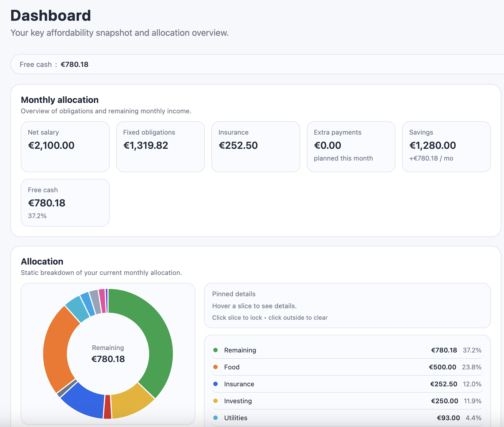504x427 pixels.
Task: Open the Remaining row in the allocation list
Action: (x=346, y=350)
